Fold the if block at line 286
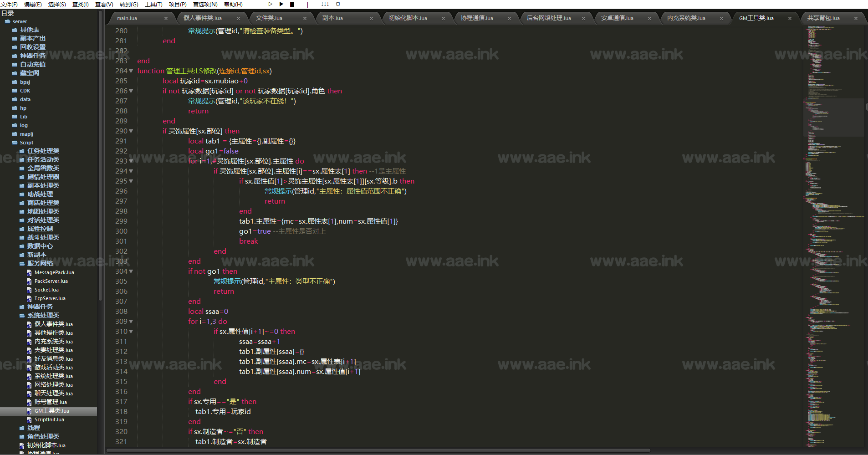The image size is (868, 455). point(131,91)
